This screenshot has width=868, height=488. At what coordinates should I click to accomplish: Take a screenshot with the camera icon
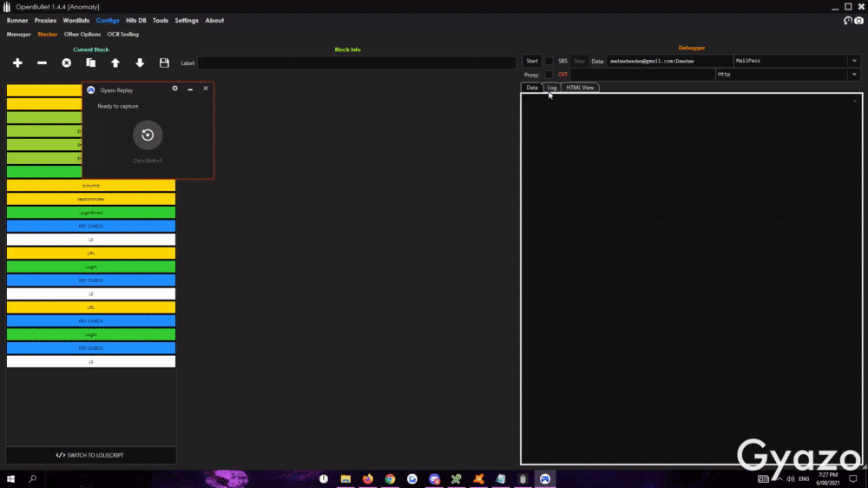click(858, 21)
